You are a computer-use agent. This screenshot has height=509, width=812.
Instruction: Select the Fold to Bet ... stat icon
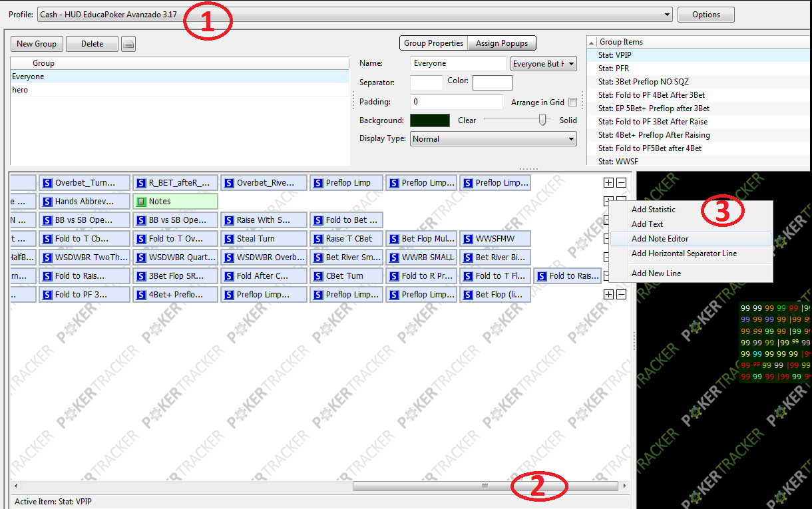click(317, 220)
